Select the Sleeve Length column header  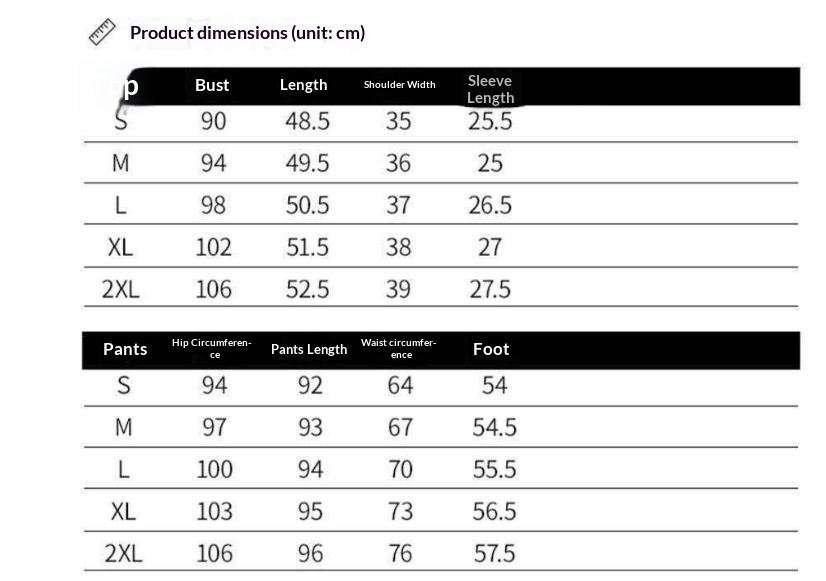tap(490, 88)
